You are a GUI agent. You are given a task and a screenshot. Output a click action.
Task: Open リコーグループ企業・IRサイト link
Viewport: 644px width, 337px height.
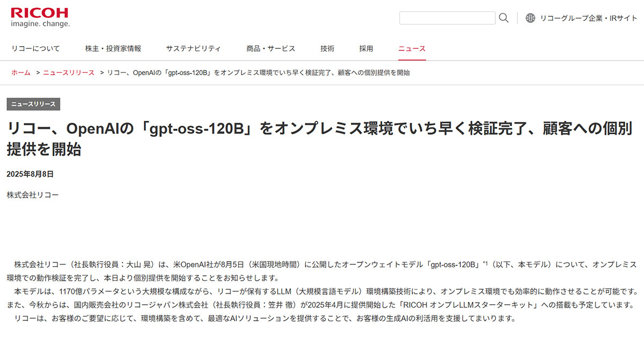point(589,18)
